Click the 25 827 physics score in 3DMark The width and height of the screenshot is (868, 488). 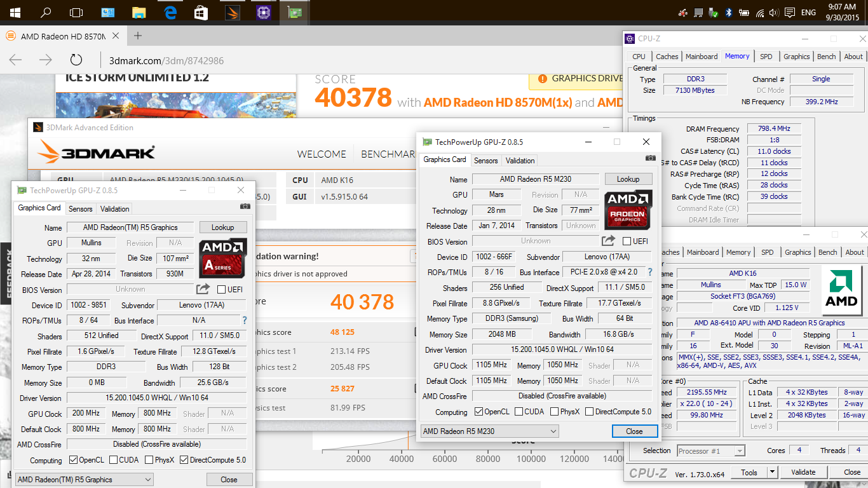point(342,388)
